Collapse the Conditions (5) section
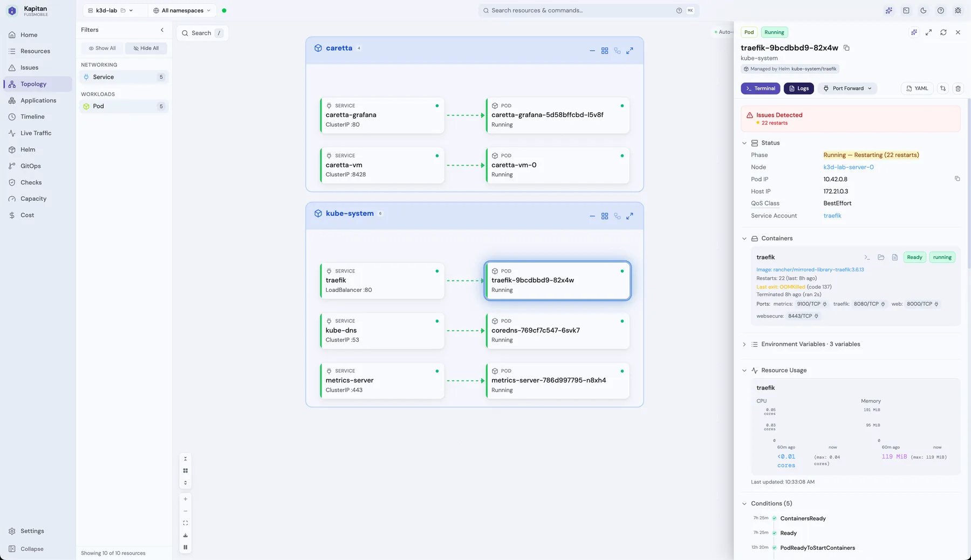971x560 pixels. click(x=744, y=504)
